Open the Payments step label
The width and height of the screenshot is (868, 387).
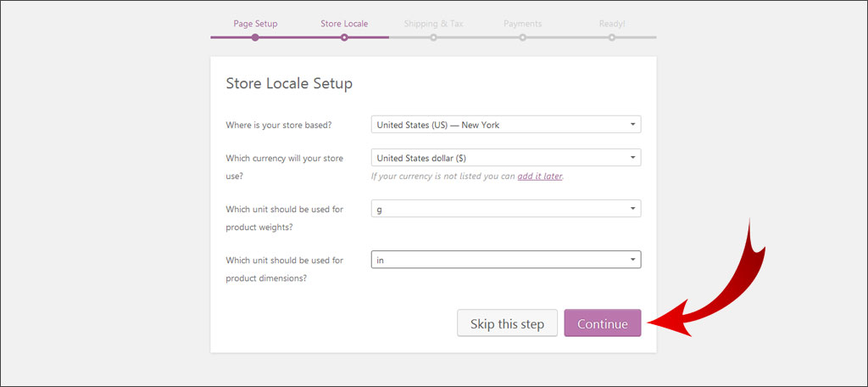(522, 24)
